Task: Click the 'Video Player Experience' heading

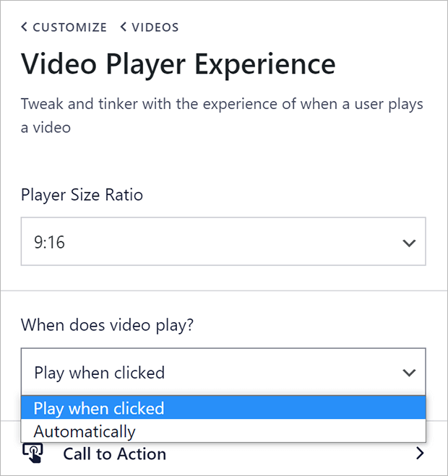Action: point(178,64)
